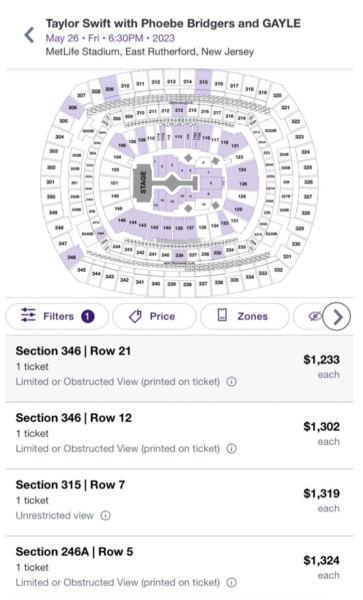Click the Filters badge showing 1
The image size is (363, 600).
88,316
